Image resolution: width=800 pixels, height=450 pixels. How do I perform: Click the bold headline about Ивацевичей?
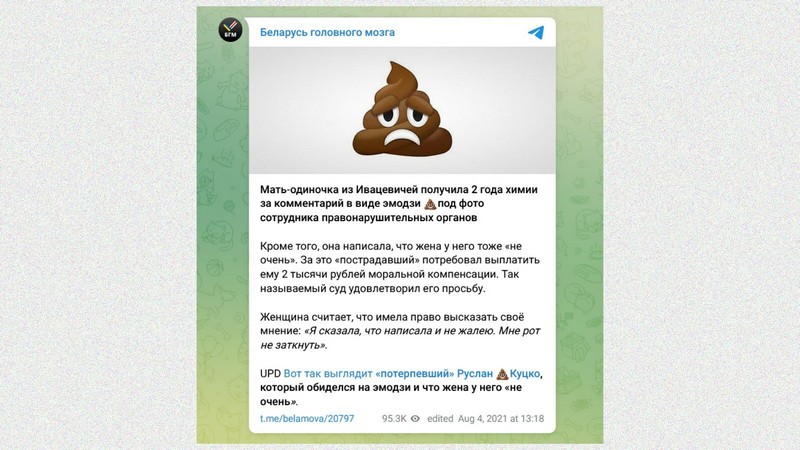398,204
